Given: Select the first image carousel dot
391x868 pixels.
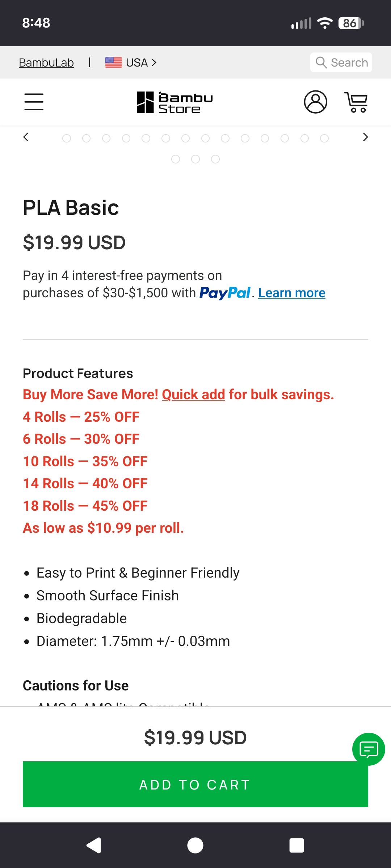Looking at the screenshot, I should (x=67, y=139).
